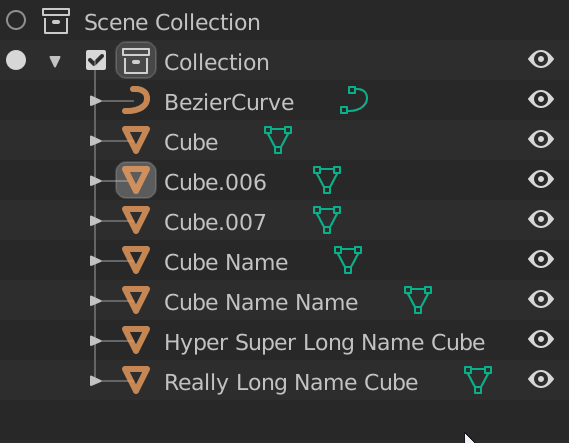569x443 pixels.
Task: Select mesh data icon of Really Long Name Cube
Action: click(478, 380)
